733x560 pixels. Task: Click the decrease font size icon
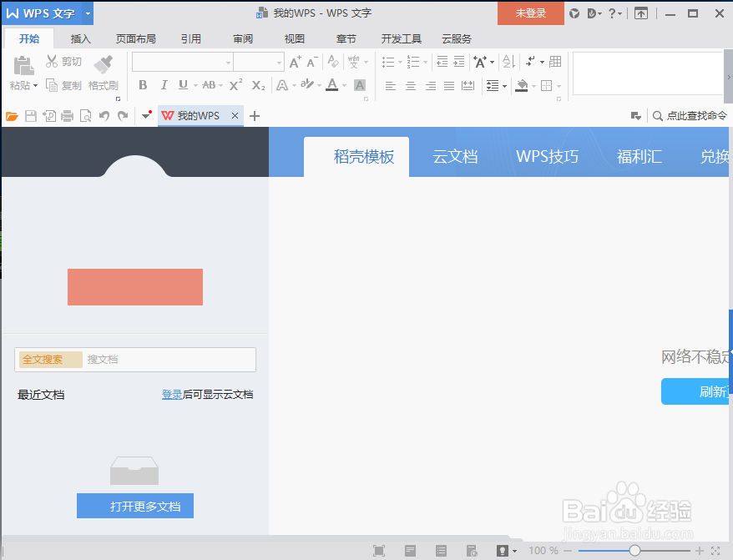[312, 62]
